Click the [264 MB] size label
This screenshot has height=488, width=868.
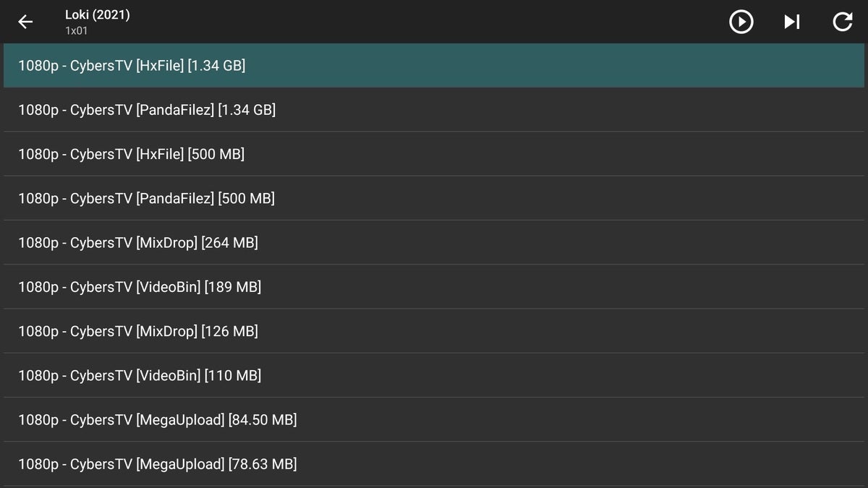[x=229, y=243]
